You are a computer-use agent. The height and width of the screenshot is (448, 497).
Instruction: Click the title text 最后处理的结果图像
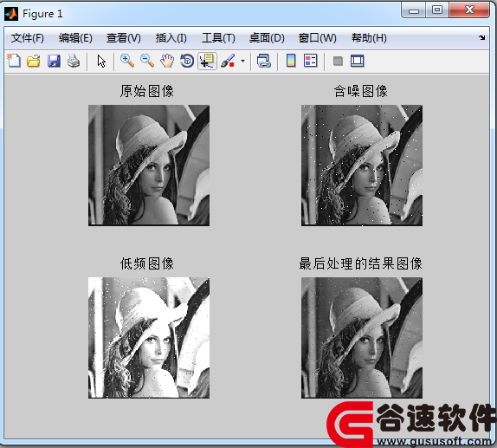pyautogui.click(x=361, y=263)
